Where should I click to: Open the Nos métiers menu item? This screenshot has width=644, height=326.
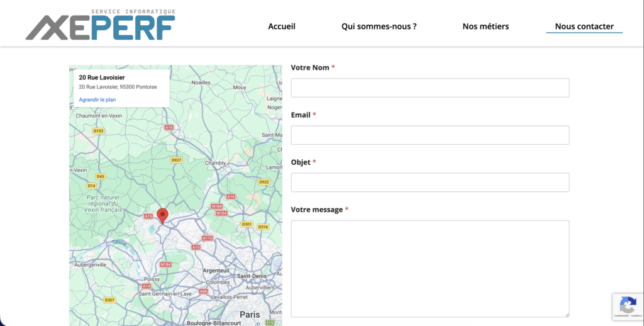point(486,26)
